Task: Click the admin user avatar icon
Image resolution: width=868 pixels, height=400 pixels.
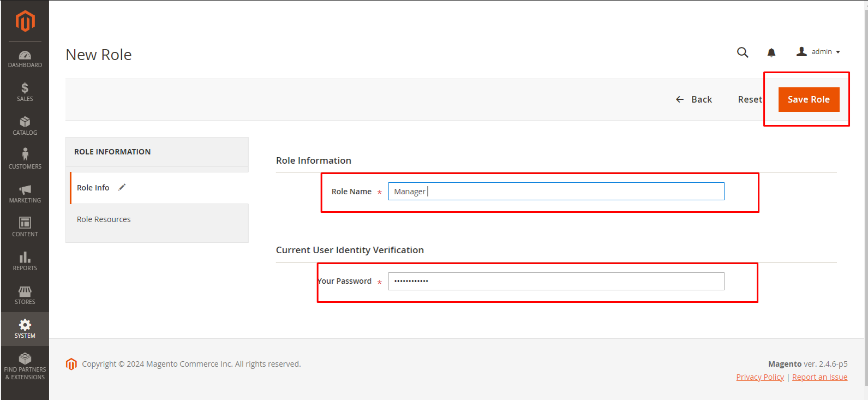Action: point(801,52)
